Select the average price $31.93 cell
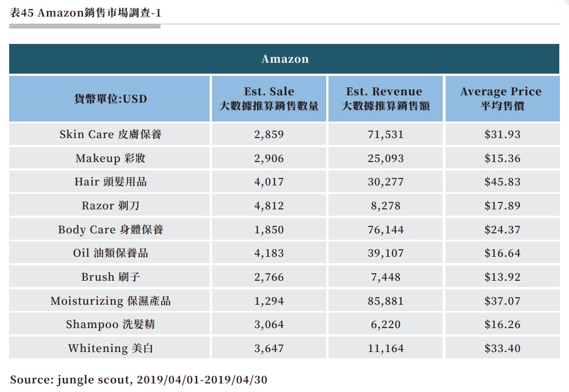569x392 pixels. 501,134
